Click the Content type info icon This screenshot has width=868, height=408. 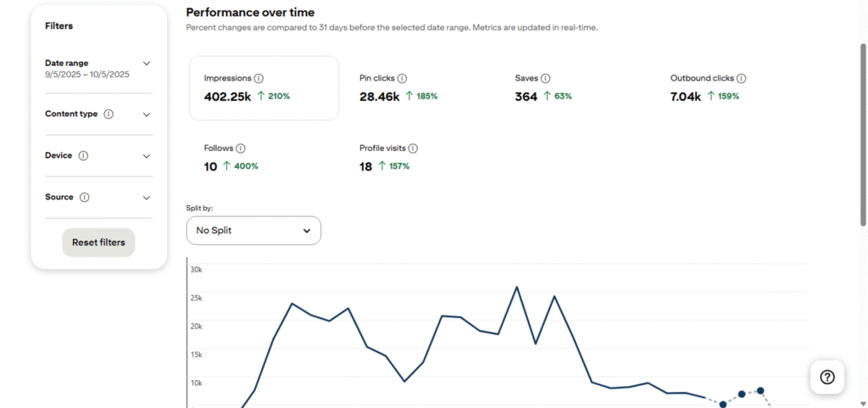tap(108, 115)
